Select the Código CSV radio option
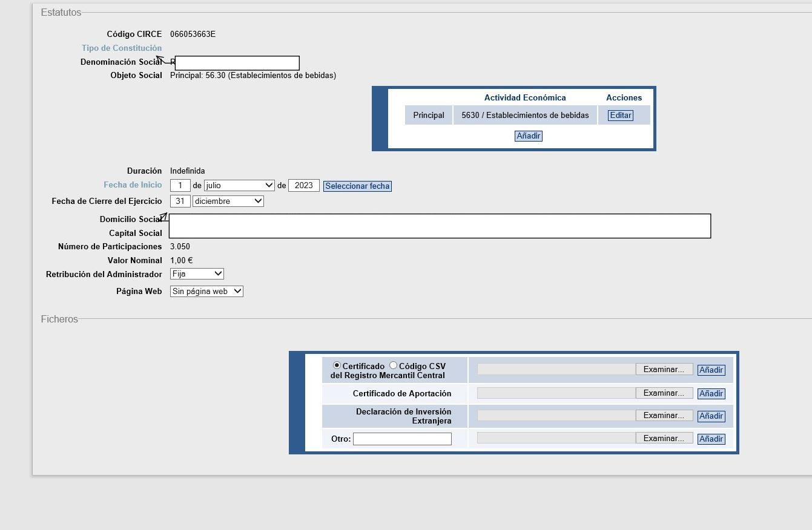The image size is (812, 530). [x=394, y=365]
